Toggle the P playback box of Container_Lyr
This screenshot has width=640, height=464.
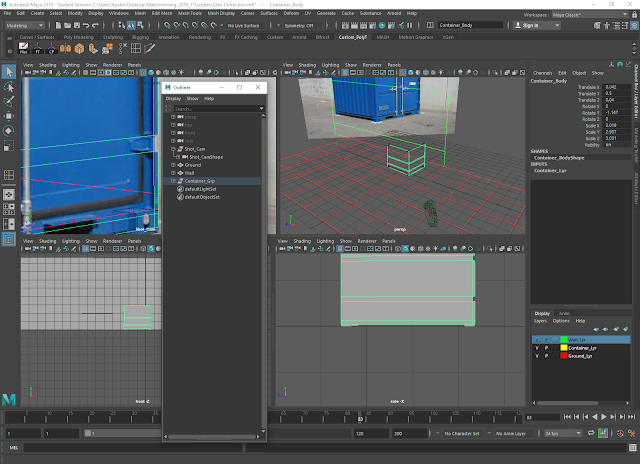547,347
